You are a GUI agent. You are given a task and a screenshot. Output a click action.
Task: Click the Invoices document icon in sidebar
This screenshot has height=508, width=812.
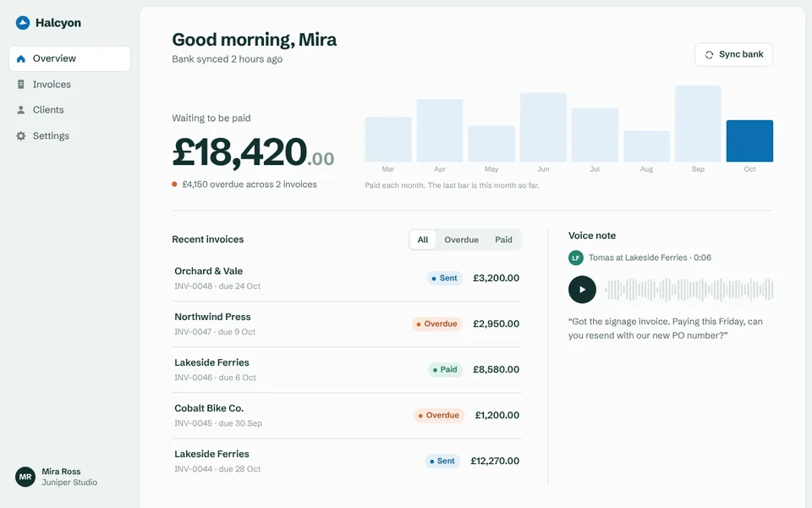click(x=20, y=84)
